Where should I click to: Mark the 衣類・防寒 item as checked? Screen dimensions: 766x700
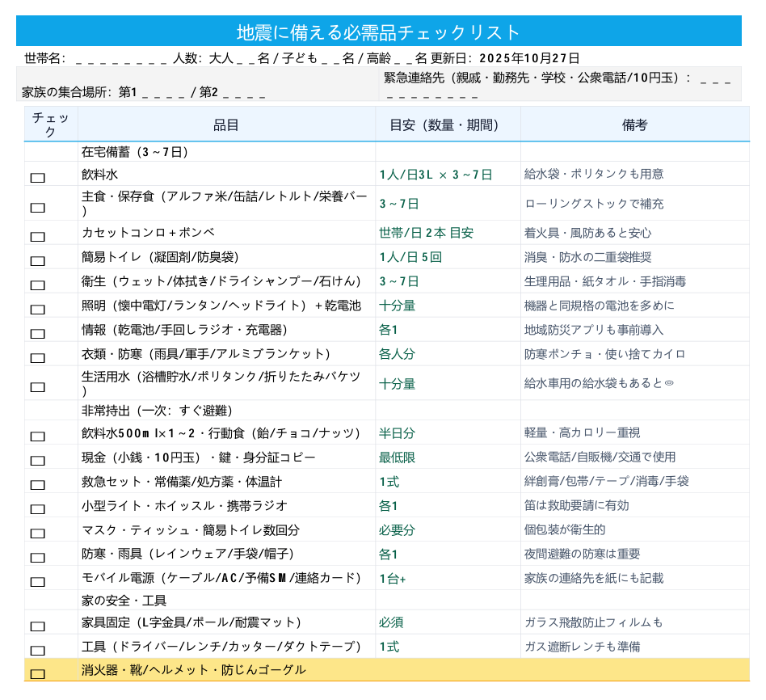tap(37, 358)
